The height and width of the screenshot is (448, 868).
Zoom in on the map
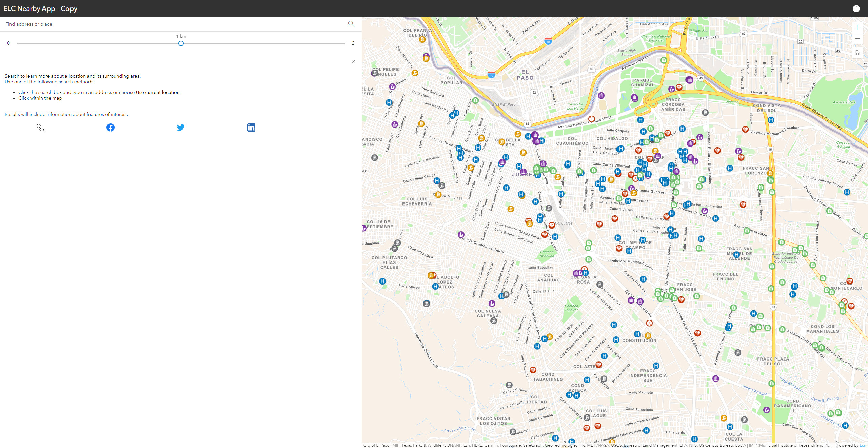tap(857, 27)
